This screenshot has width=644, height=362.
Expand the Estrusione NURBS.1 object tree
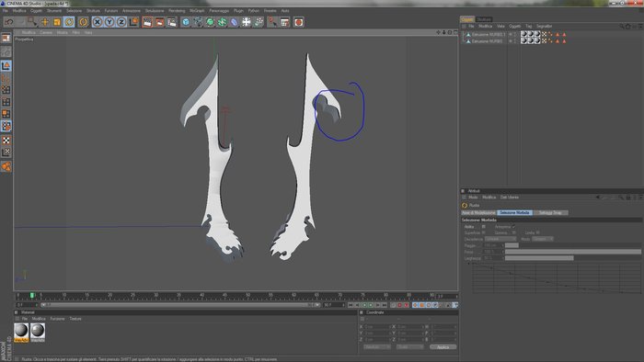pos(464,34)
